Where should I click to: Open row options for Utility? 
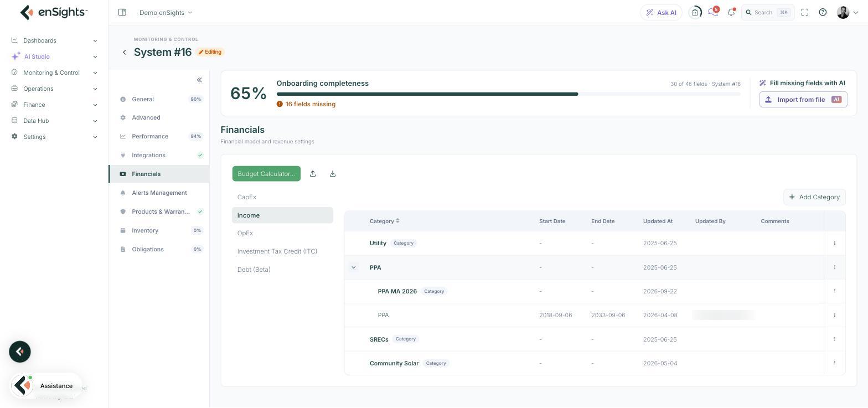834,243
